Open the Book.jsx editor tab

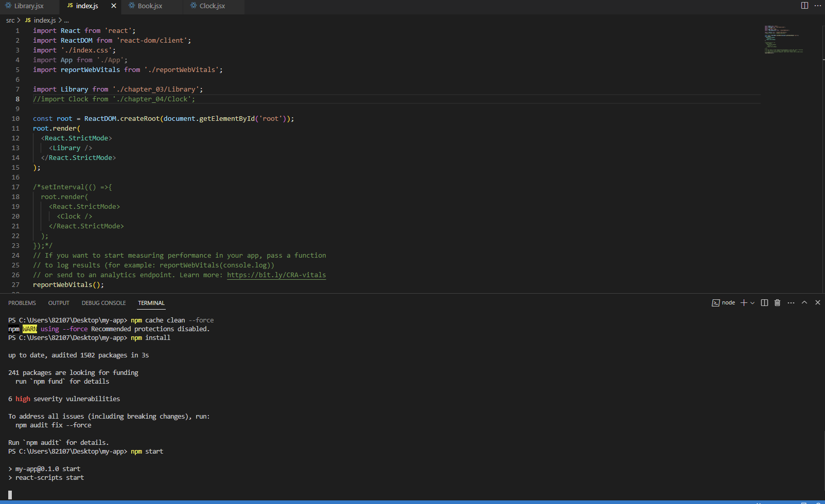149,6
